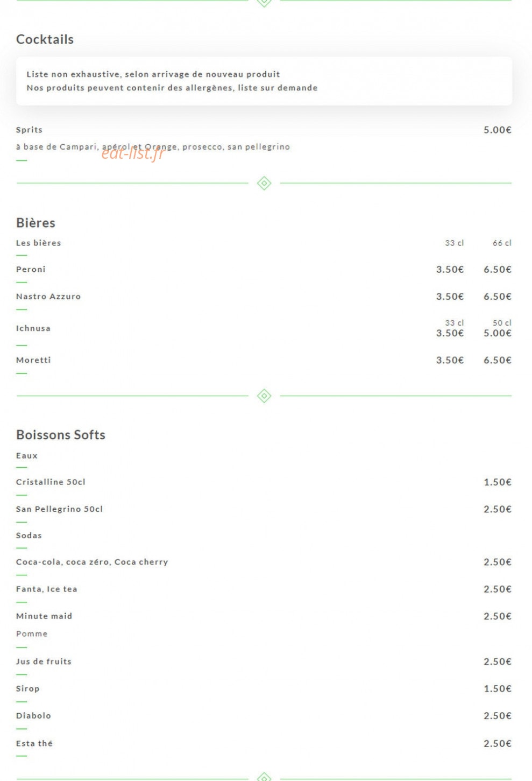The image size is (532, 781).
Task: Select the Moretti beer entry
Action: click(33, 360)
